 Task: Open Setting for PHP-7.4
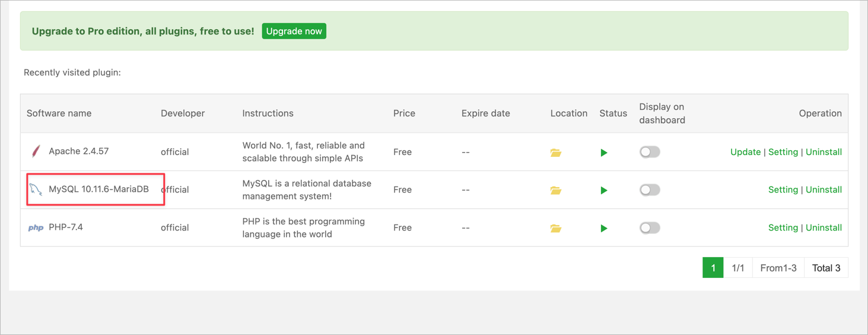click(783, 228)
